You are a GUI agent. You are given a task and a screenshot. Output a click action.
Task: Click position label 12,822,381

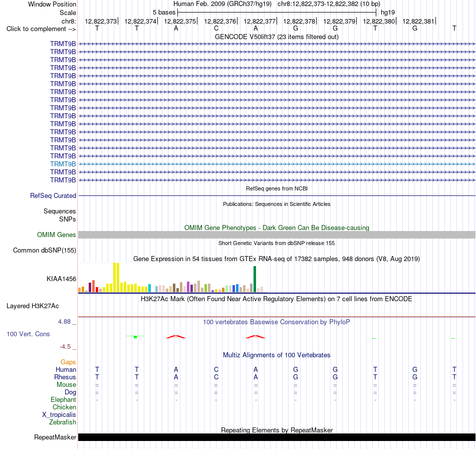pyautogui.click(x=418, y=21)
